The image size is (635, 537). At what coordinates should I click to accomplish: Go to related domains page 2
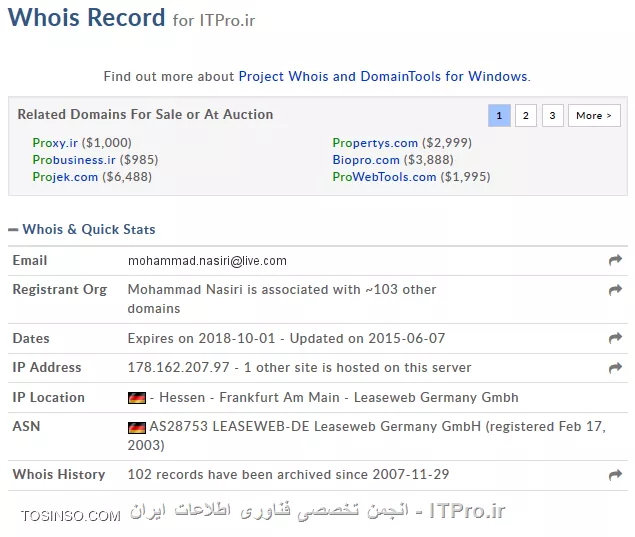[x=526, y=116]
